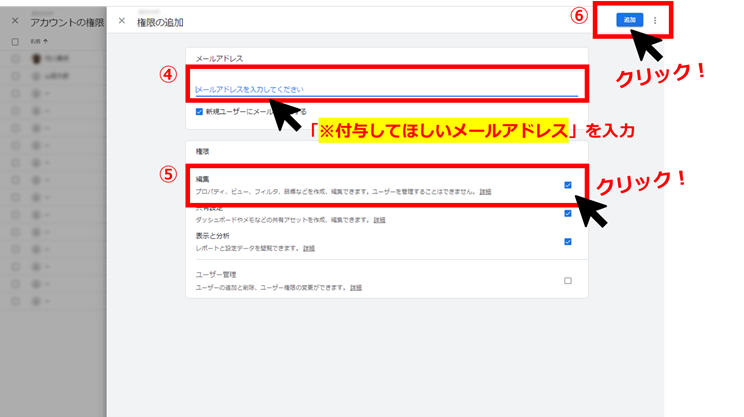Image resolution: width=744 pixels, height=417 pixels.
Task: Click the ユーザー管理 permission label
Action: coord(216,275)
